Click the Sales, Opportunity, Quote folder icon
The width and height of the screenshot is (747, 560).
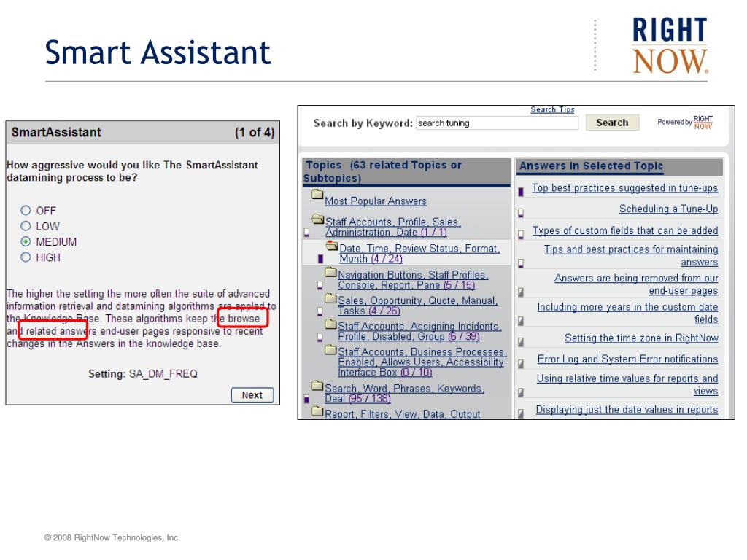pos(330,298)
